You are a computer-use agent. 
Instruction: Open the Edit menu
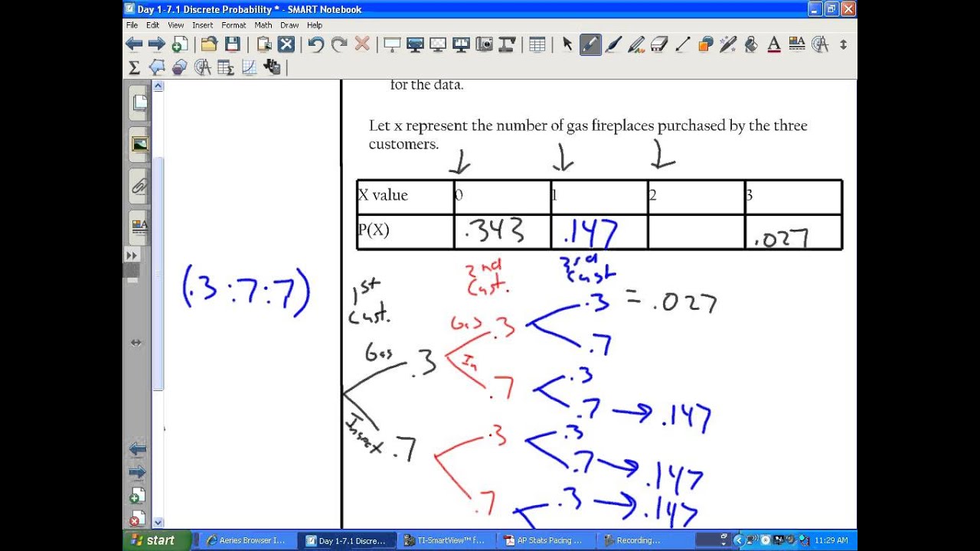pos(153,25)
